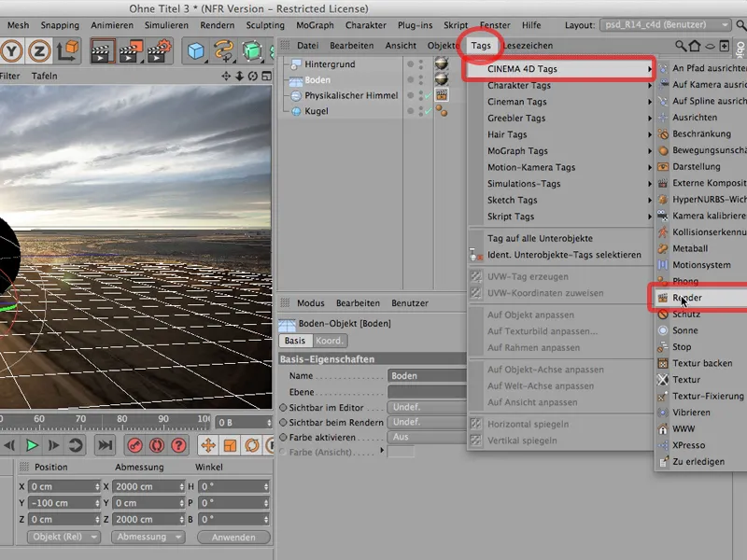Image resolution: width=747 pixels, height=560 pixels.
Task: Click the Name field containing Boden
Action: (x=427, y=376)
